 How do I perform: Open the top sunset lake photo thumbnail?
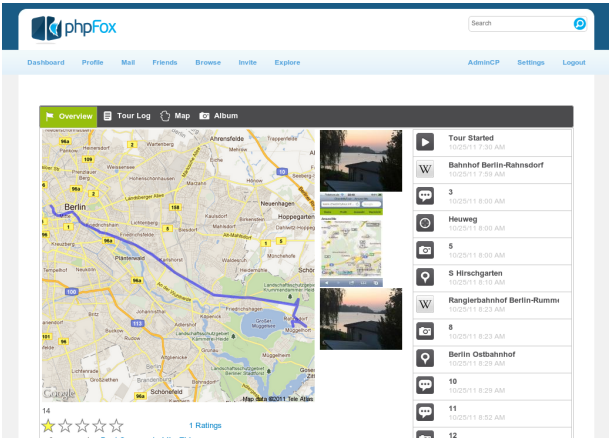361,160
